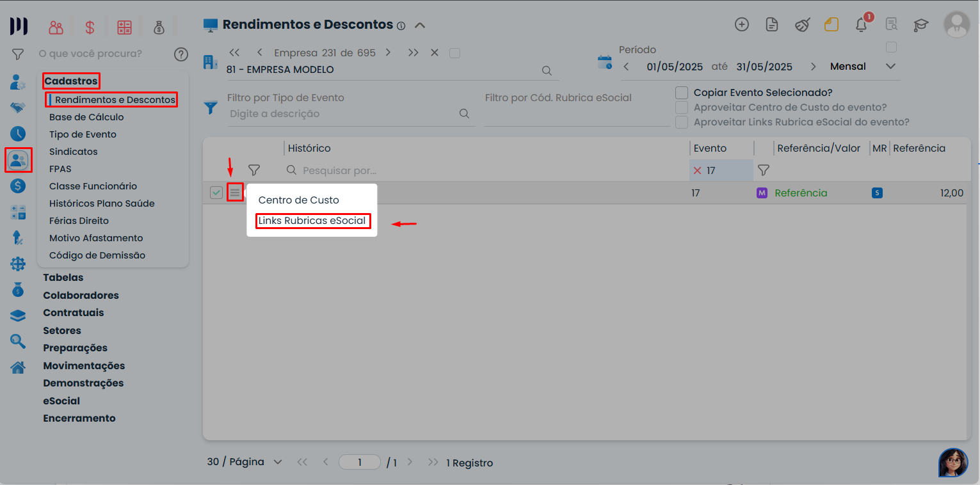This screenshot has width=980, height=485.
Task: Open Base de Cálculo in Cadastros
Action: pyautogui.click(x=86, y=117)
